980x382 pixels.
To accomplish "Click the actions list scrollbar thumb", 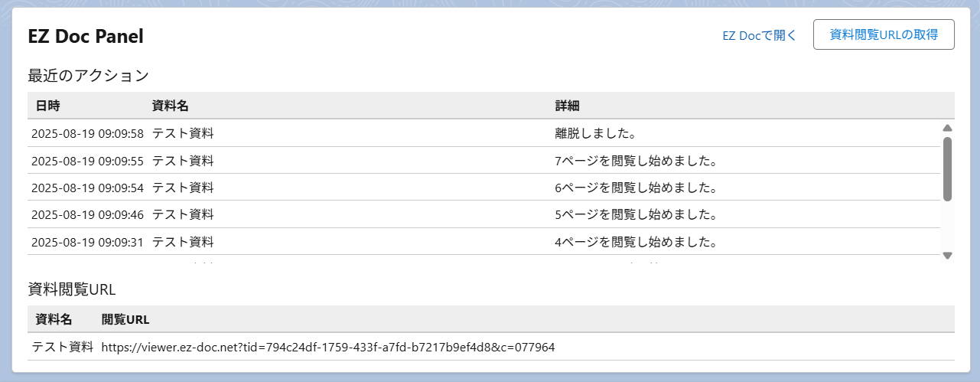I will click(947, 168).
